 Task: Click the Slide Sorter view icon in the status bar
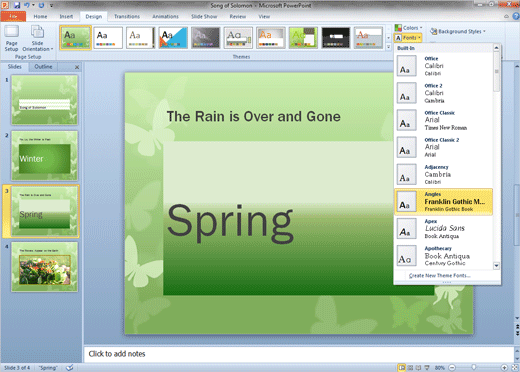pos(410,368)
